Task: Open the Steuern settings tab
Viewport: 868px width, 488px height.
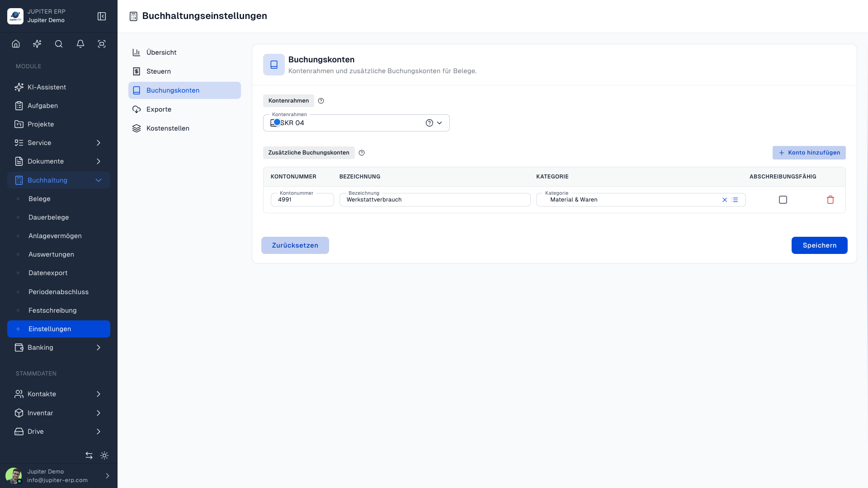Action: tap(184, 71)
